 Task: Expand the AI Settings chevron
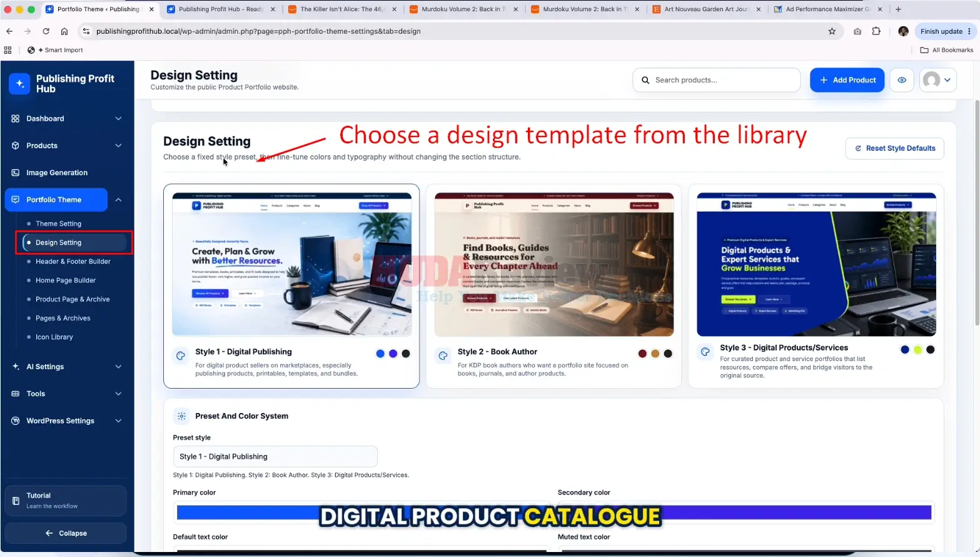(118, 367)
